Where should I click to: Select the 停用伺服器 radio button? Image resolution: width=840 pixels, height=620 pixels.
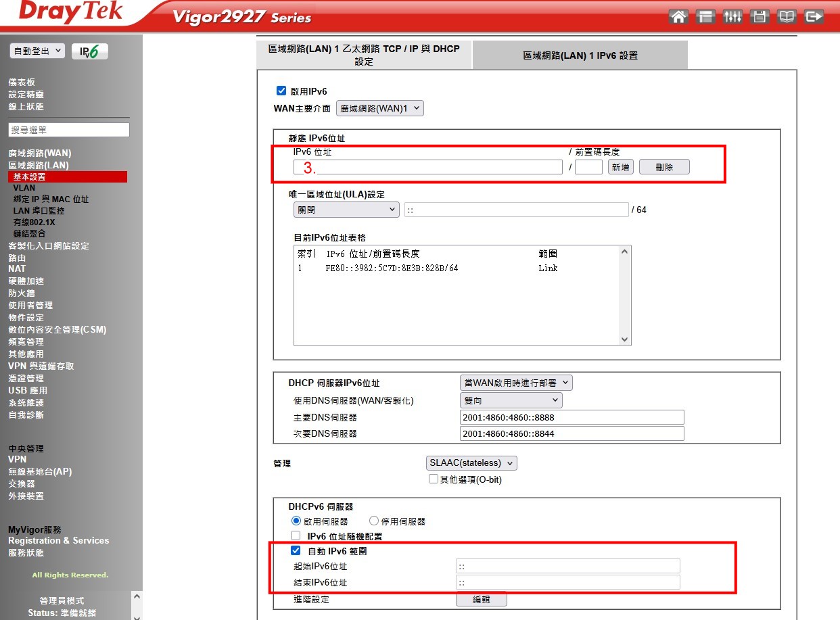(374, 521)
